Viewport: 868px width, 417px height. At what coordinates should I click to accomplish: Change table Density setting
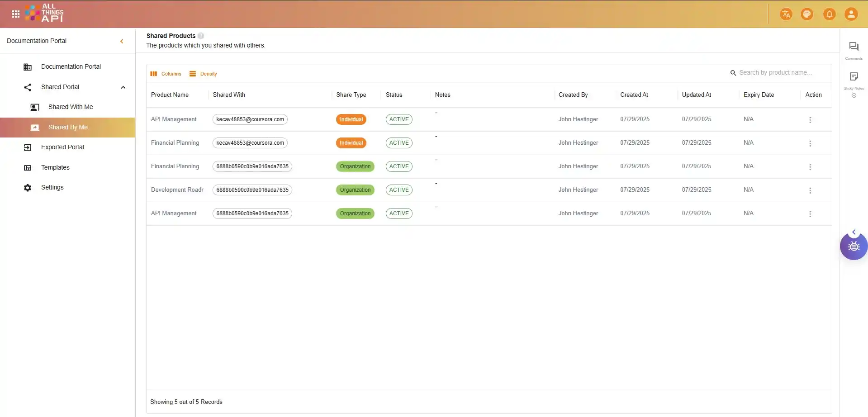(x=203, y=74)
